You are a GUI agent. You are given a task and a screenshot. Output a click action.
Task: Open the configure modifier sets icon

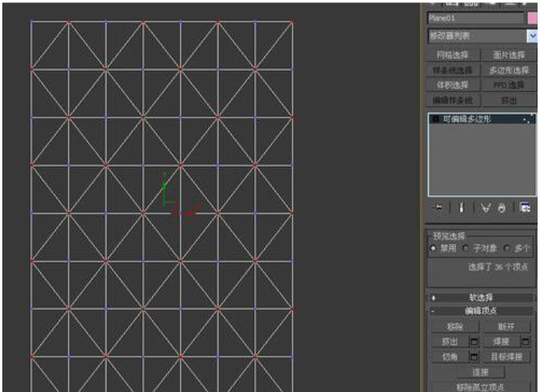pyautogui.click(x=525, y=208)
